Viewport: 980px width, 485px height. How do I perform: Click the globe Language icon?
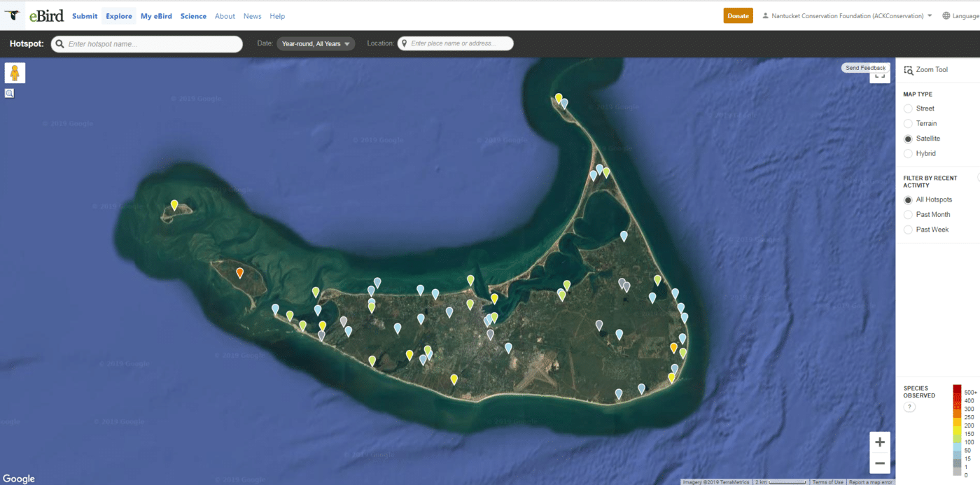pos(946,15)
